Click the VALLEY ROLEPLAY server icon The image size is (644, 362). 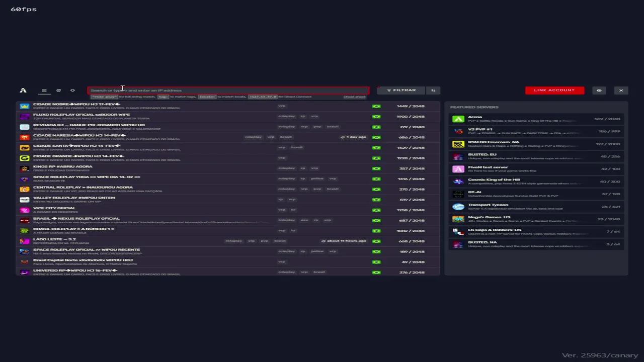point(24,200)
